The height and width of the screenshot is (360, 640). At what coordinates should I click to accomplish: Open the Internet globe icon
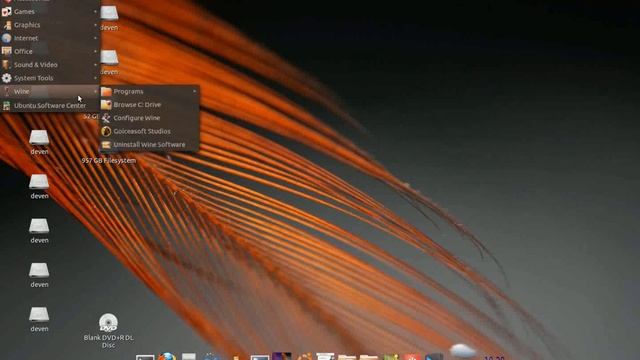7,38
